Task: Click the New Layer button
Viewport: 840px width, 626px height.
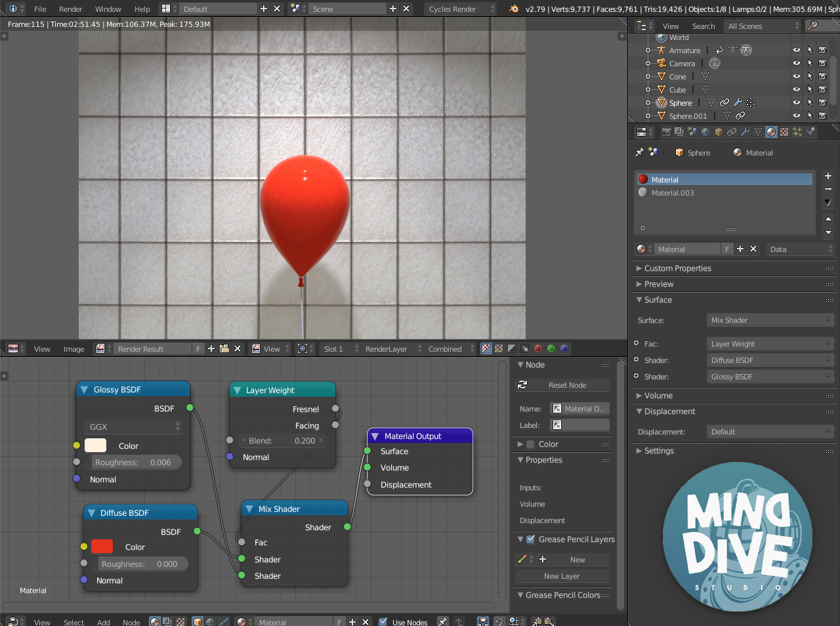Action: (562, 576)
